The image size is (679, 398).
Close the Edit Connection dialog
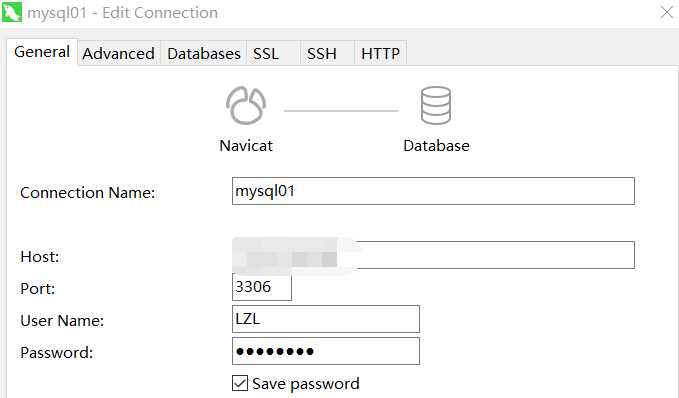click(x=667, y=12)
